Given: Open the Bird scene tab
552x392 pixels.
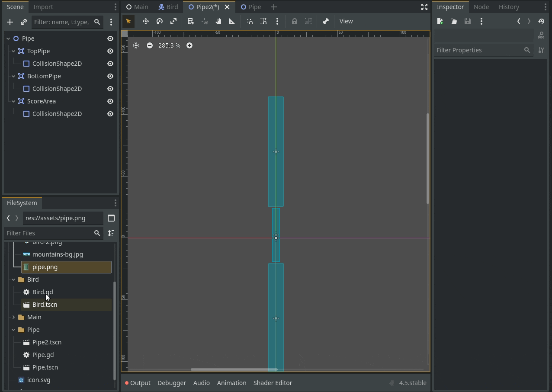Looking at the screenshot, I should 168,7.
